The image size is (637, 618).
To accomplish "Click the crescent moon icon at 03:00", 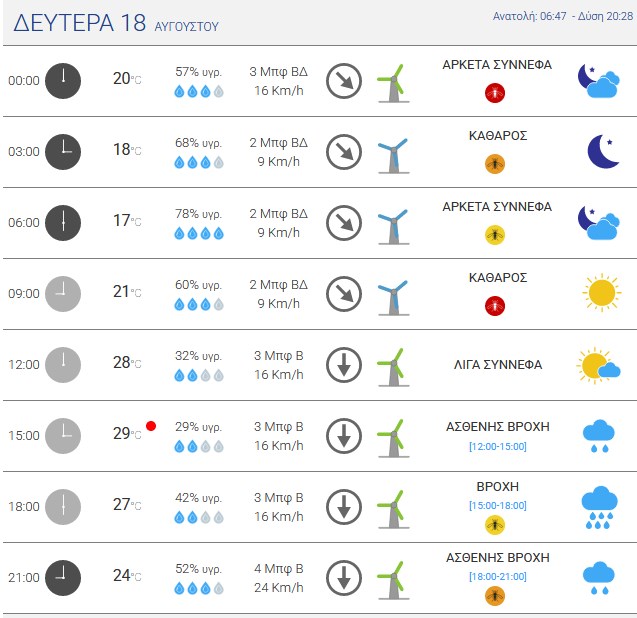I will pos(603,151).
